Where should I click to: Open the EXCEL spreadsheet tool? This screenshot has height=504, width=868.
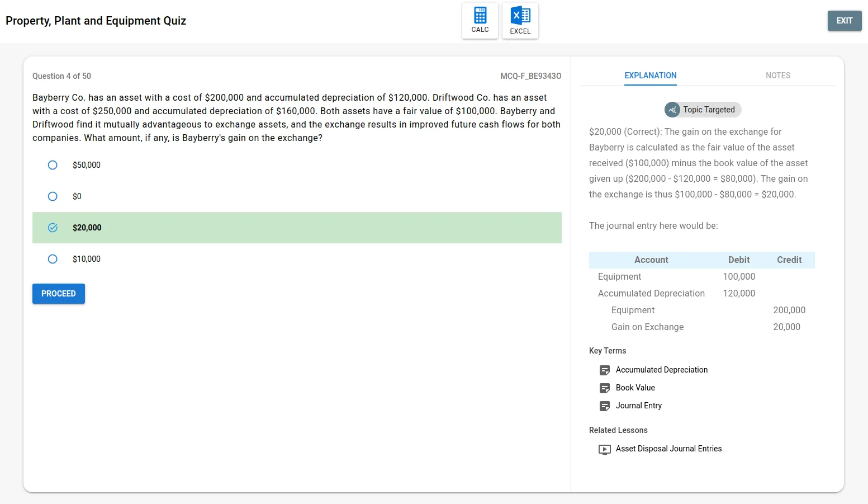click(x=520, y=21)
